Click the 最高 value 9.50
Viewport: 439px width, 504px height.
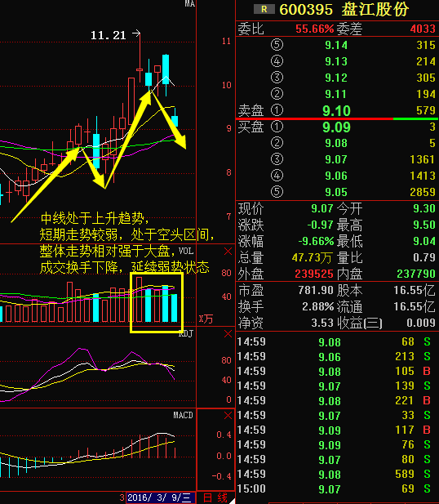[424, 225]
